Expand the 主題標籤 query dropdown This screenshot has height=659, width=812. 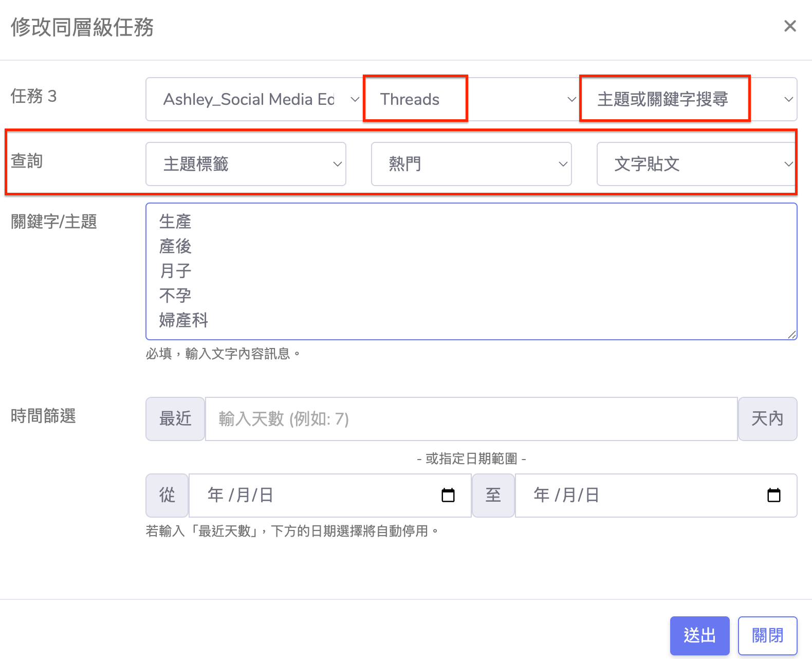click(x=246, y=164)
